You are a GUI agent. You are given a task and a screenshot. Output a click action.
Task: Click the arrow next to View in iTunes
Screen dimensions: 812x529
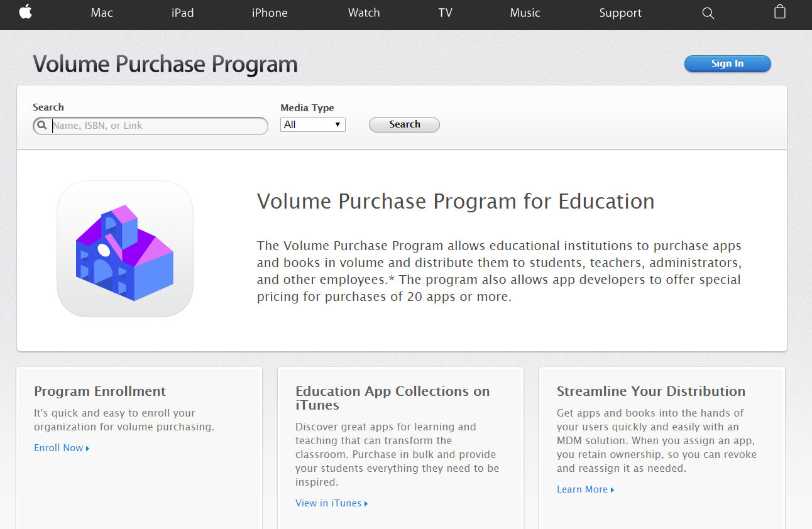[x=366, y=504]
